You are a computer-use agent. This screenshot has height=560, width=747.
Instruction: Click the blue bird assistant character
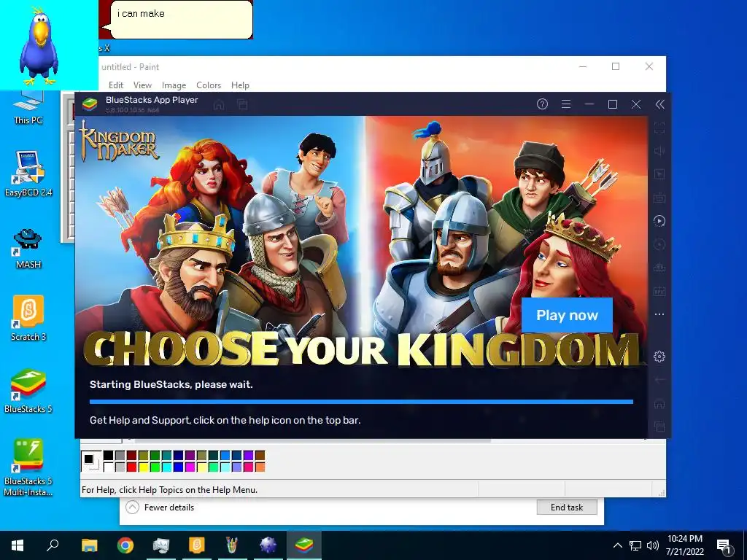(x=39, y=45)
